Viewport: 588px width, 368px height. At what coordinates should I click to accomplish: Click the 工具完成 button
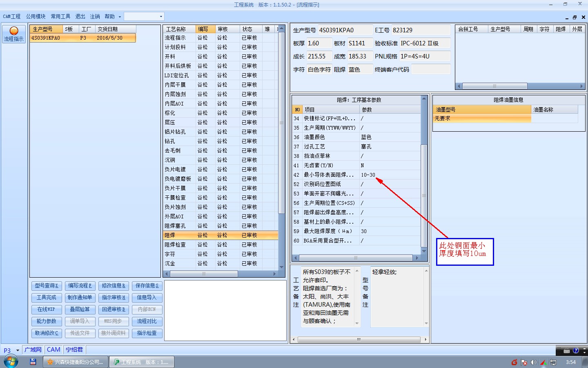click(x=47, y=297)
